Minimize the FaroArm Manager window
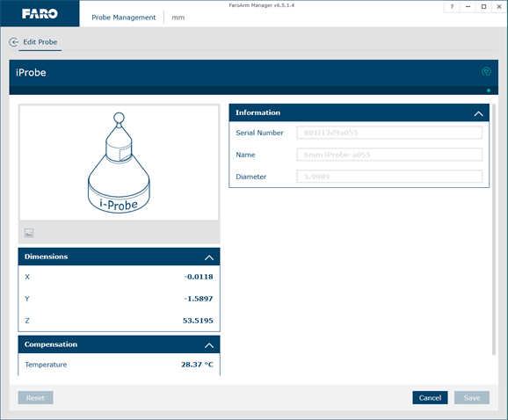 [x=468, y=6]
